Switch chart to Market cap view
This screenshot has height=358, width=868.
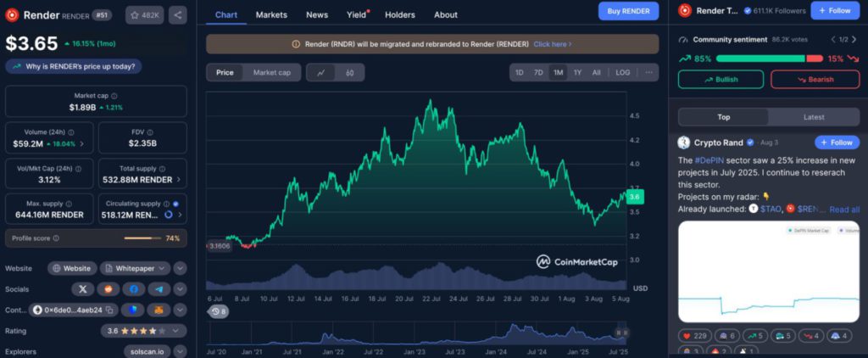(x=271, y=73)
